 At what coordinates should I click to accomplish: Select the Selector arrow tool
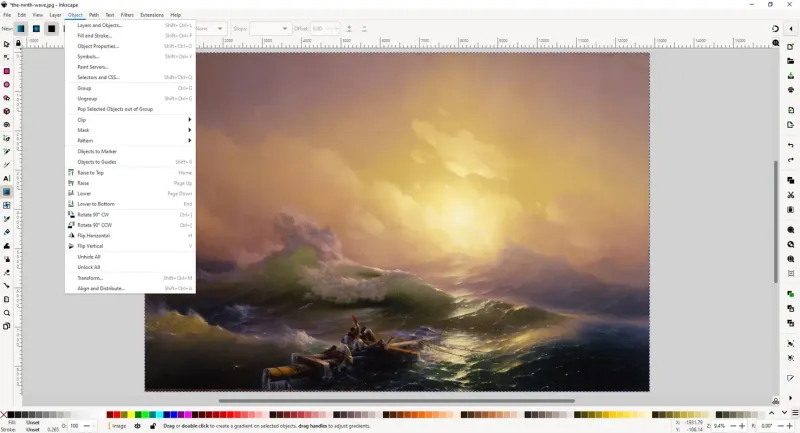pyautogui.click(x=7, y=44)
